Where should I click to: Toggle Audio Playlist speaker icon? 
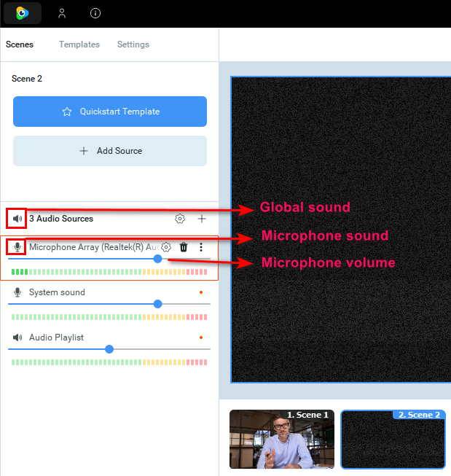[x=17, y=338]
